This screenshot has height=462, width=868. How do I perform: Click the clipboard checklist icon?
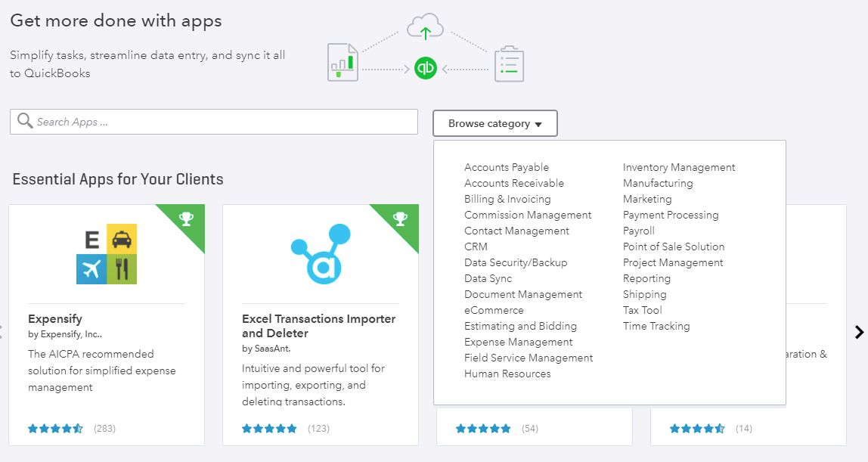tap(509, 65)
